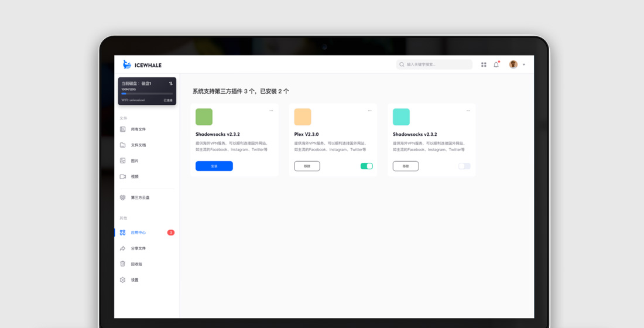Click the Plex V2.3.0 title
This screenshot has width=644, height=328.
click(x=306, y=134)
